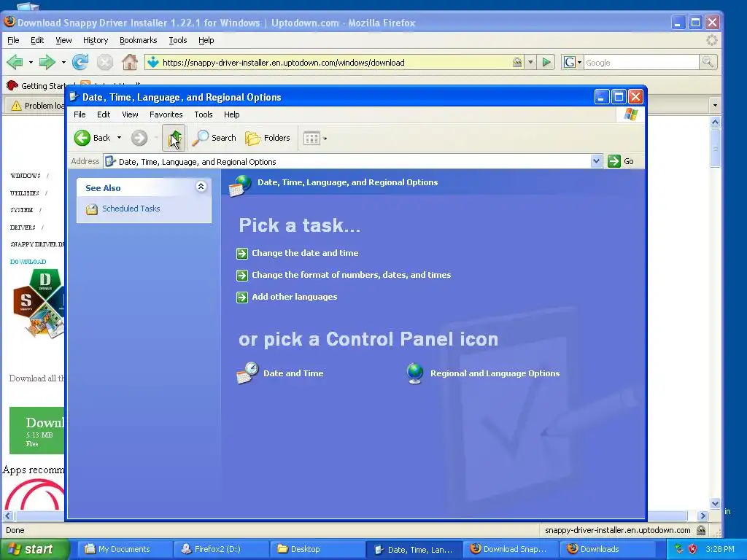Click Firefox Stop loading icon
747x560 pixels.
coord(105,63)
